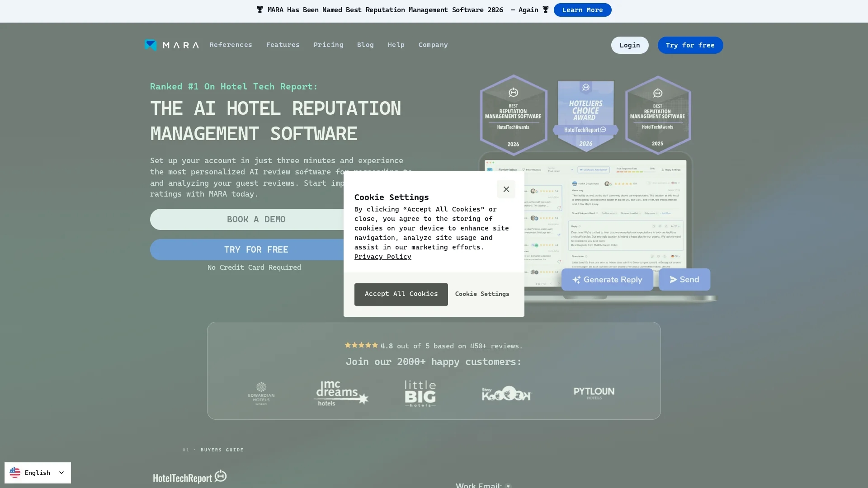Click the MARA logo in the navbar

[171, 45]
